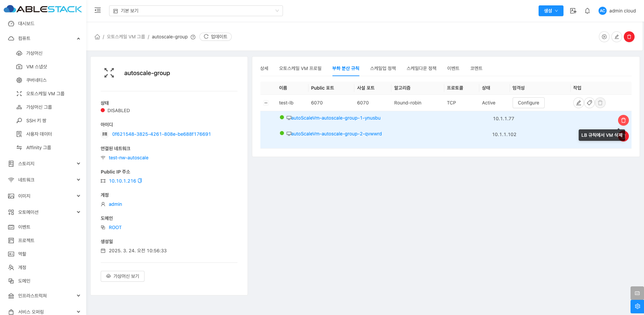Open the test-nw-autoscale network link

tap(128, 158)
